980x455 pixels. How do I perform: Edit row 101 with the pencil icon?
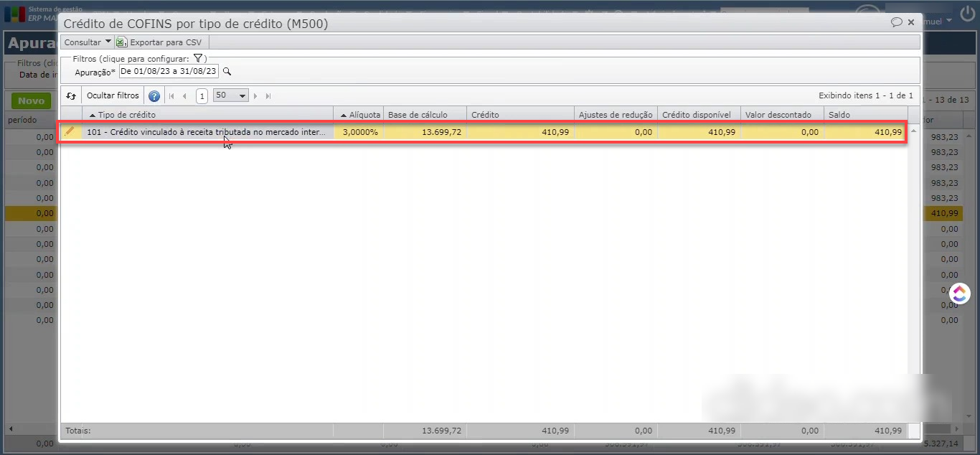click(70, 131)
